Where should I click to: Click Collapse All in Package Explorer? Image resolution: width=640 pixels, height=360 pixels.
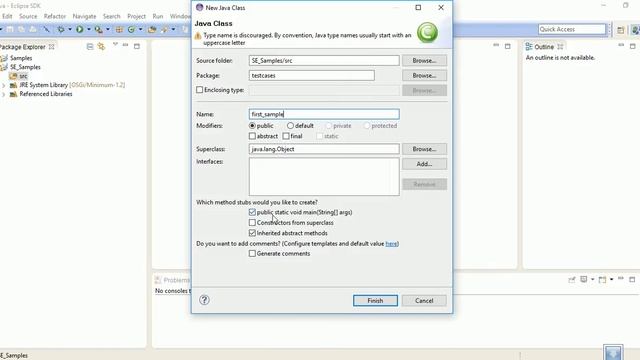pyautogui.click(x=90, y=47)
